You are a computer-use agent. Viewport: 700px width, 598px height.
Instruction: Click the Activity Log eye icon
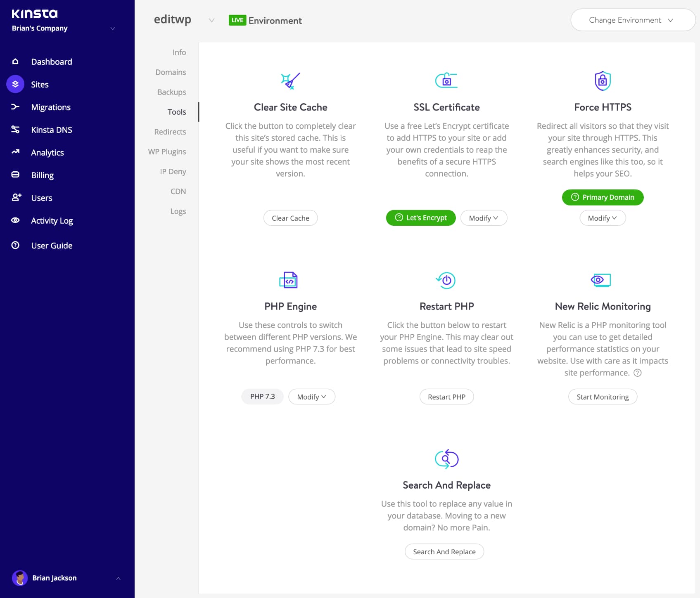(15, 220)
